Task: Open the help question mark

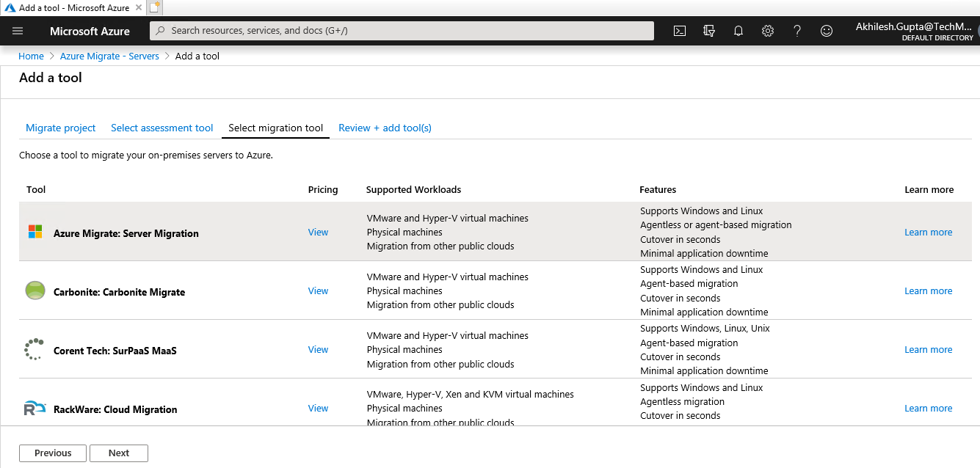Action: click(x=797, y=31)
